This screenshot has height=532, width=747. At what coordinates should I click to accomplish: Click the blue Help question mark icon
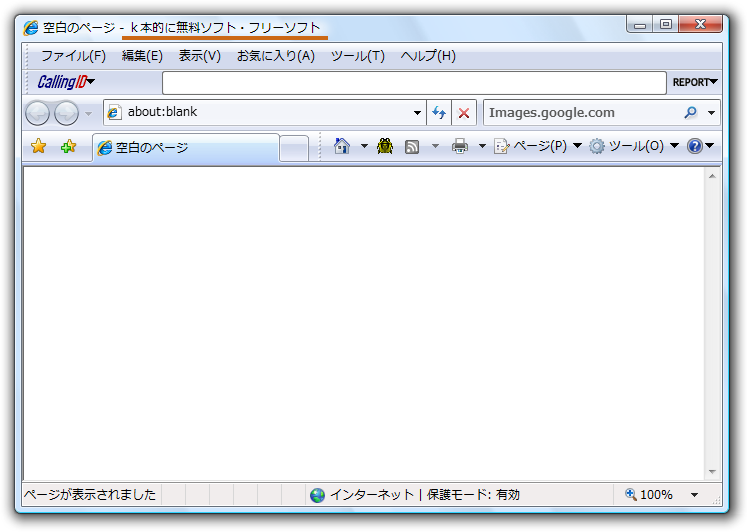[x=695, y=147]
